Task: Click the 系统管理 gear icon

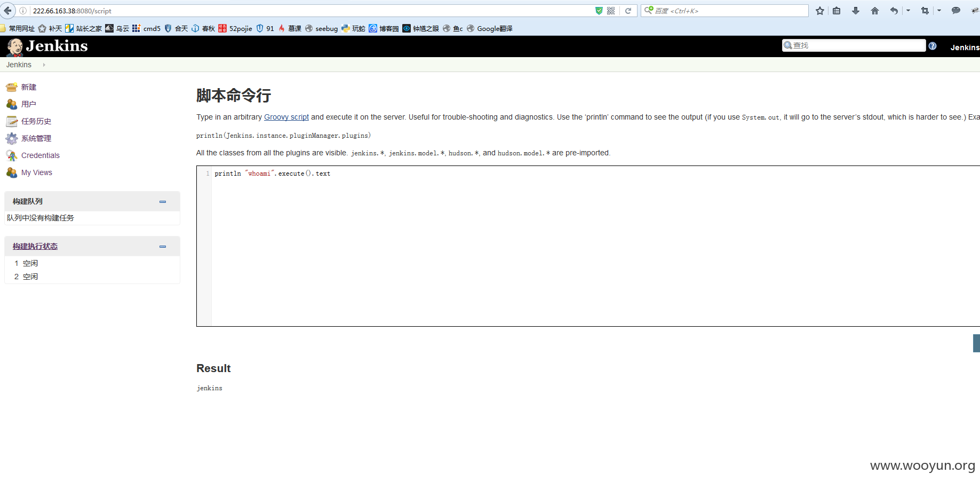Action: click(x=12, y=138)
